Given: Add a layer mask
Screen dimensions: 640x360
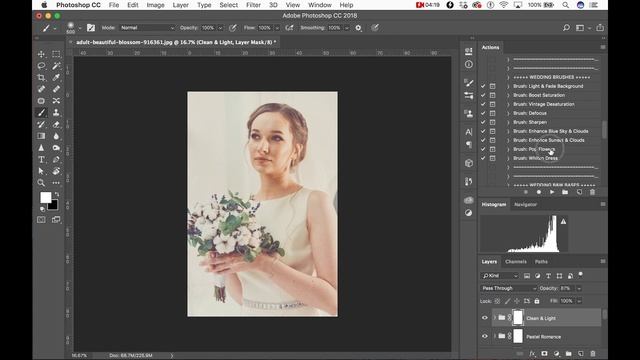Looking at the screenshot, I should tap(544, 353).
